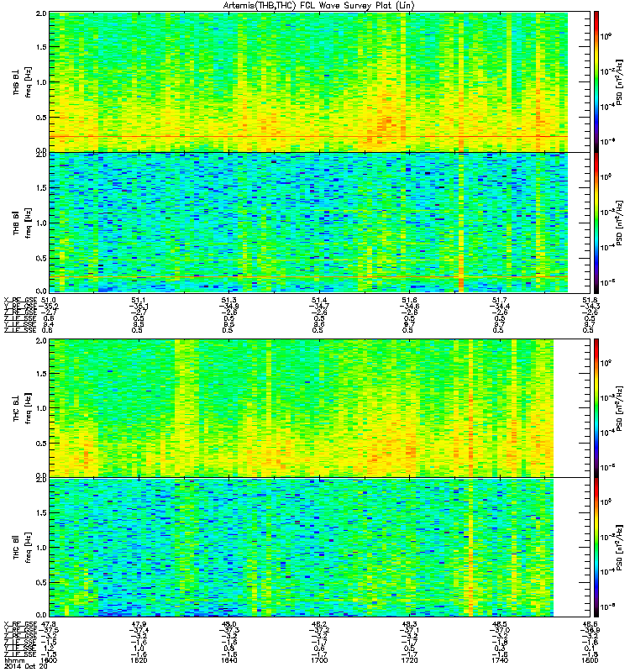The width and height of the screenshot is (630, 672).
Task: Click the THC X position value 48.5
Action: tap(500, 624)
